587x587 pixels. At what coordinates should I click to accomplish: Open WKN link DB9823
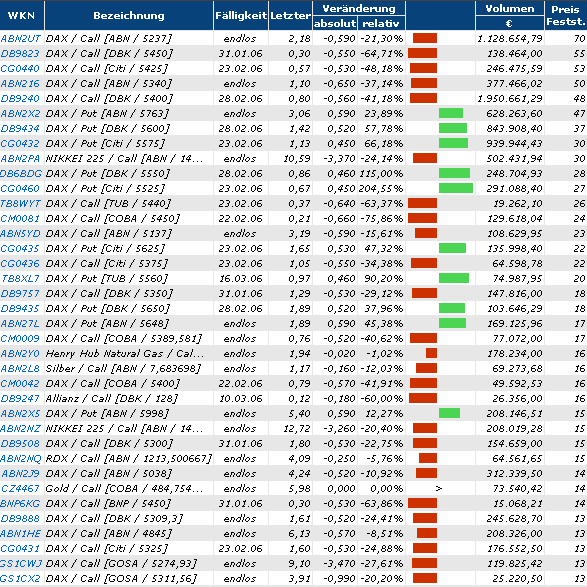coord(20,54)
